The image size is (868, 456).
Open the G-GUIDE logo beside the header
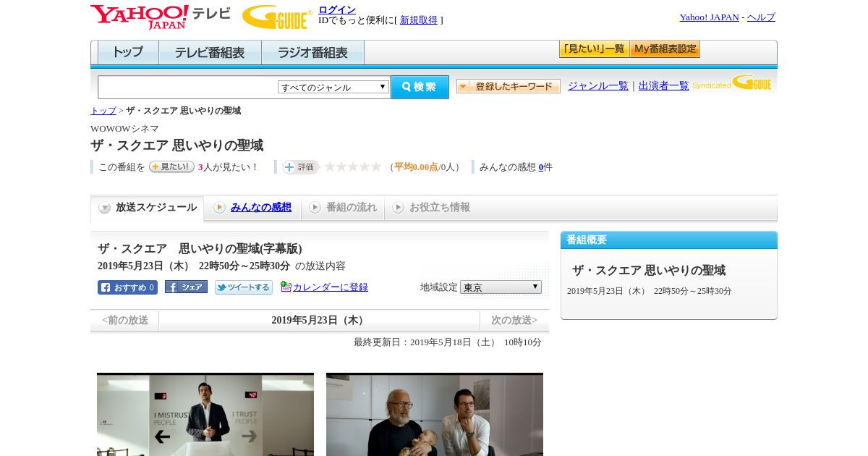[276, 17]
